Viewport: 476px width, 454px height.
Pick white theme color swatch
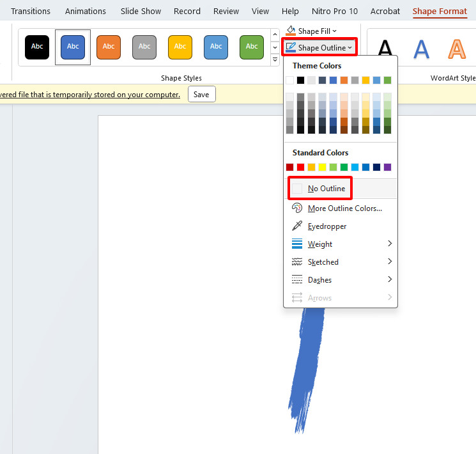289,80
